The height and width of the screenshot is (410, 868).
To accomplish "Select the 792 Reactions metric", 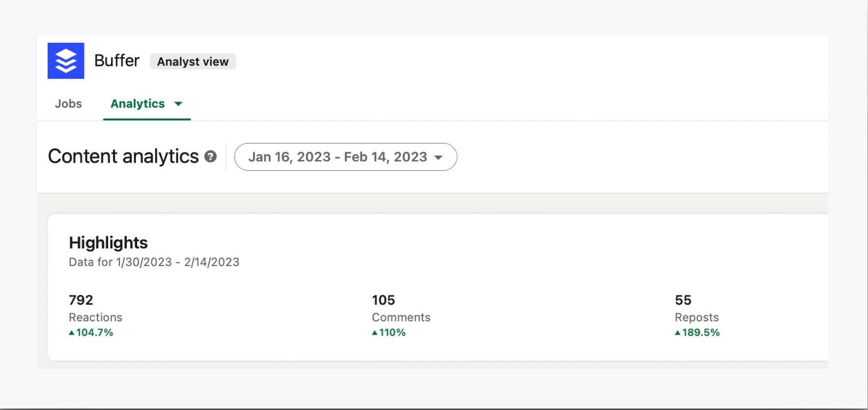I will tap(96, 308).
